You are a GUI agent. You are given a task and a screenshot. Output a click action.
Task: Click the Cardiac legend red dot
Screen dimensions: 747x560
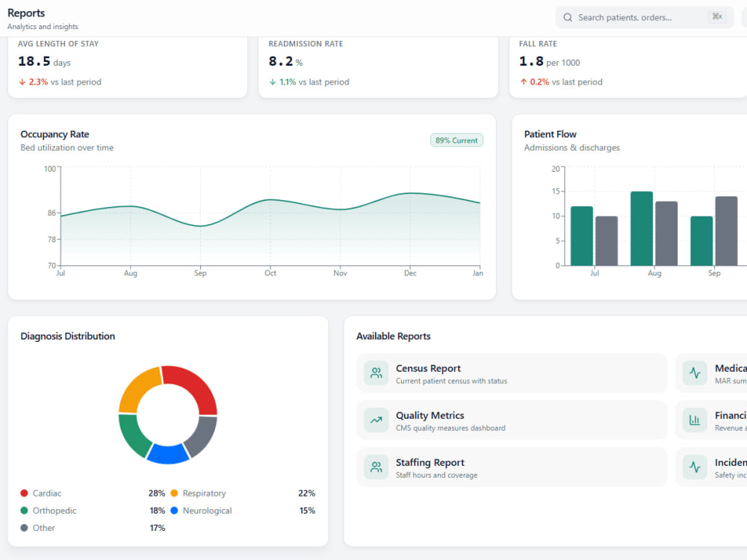point(25,493)
